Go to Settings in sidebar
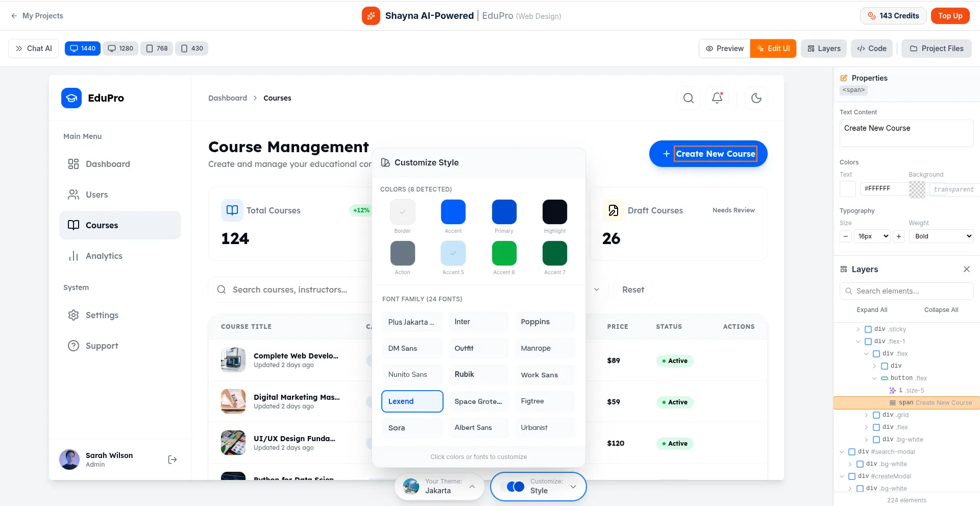Viewport: 980px width, 506px height. coord(102,315)
